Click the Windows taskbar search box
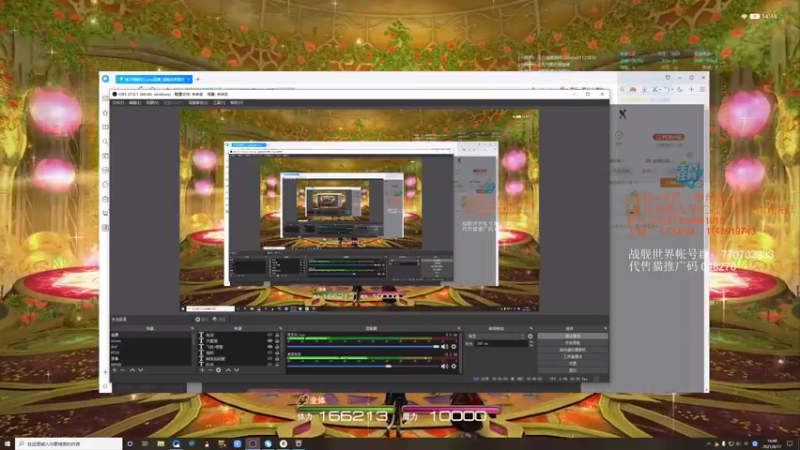 point(69,444)
